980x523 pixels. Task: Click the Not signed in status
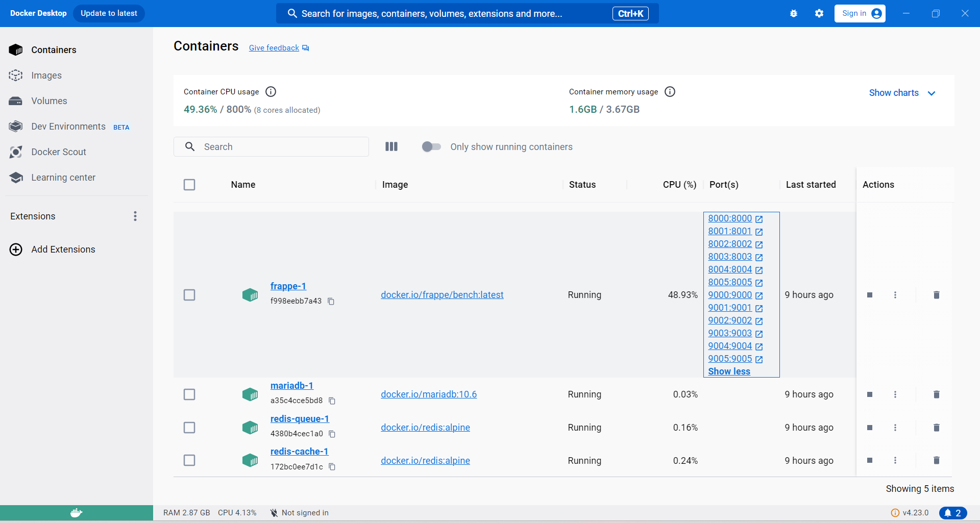(x=299, y=513)
